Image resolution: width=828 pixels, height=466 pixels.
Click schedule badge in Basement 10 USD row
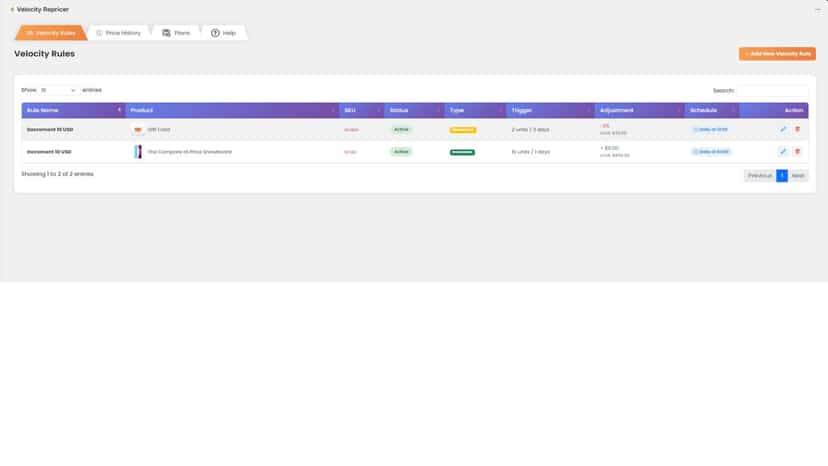711,129
